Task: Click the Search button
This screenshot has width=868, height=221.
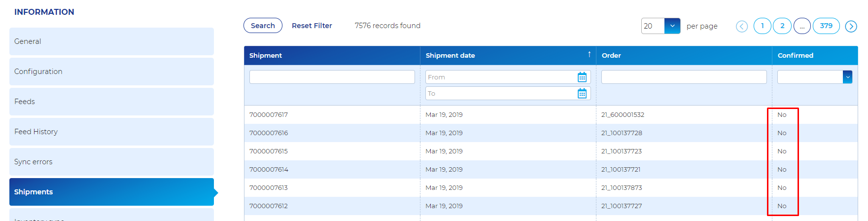Action: point(263,26)
